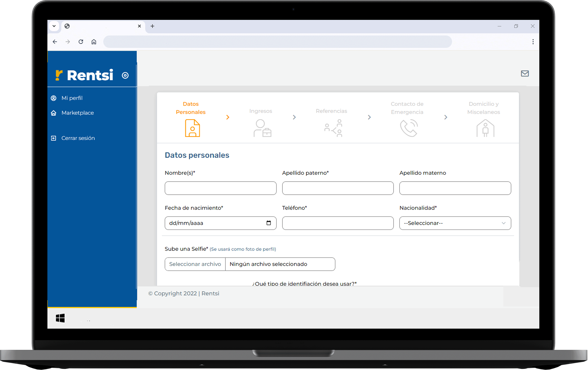Open Mi perfil in sidebar
588x370 pixels.
coord(72,98)
